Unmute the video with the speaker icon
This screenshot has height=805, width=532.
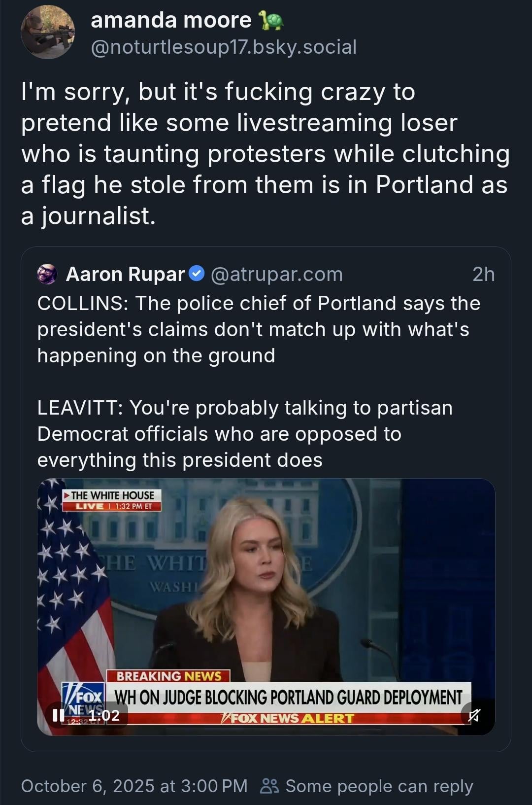tap(474, 715)
